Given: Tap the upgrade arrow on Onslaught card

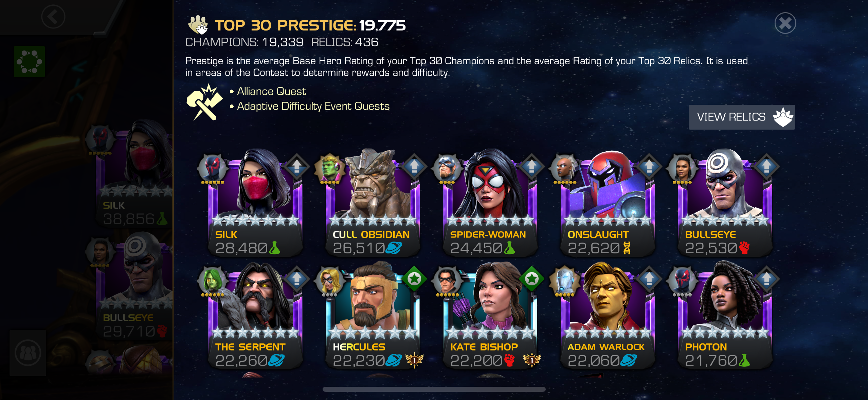Looking at the screenshot, I should pos(649,167).
